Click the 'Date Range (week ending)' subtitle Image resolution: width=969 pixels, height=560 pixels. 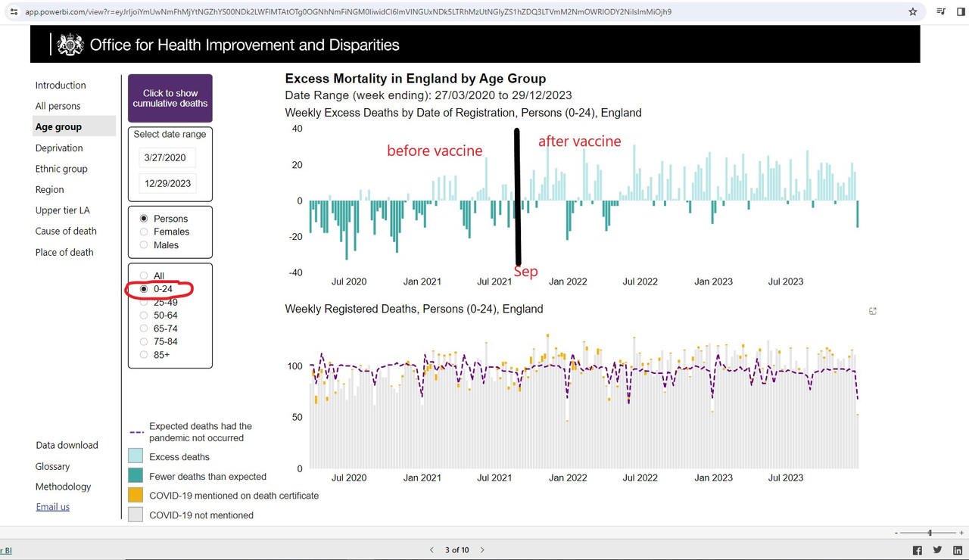(428, 95)
